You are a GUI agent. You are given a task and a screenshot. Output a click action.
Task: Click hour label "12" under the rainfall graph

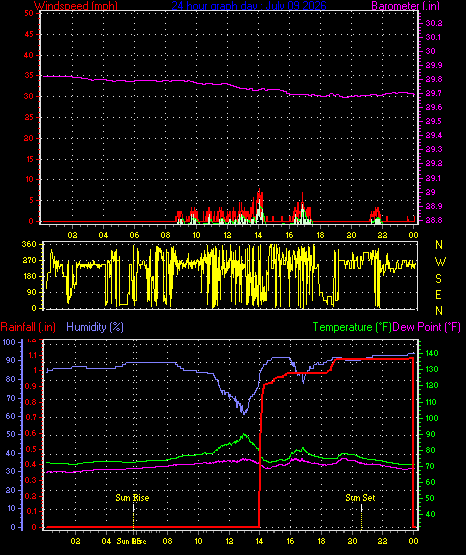[229, 541]
